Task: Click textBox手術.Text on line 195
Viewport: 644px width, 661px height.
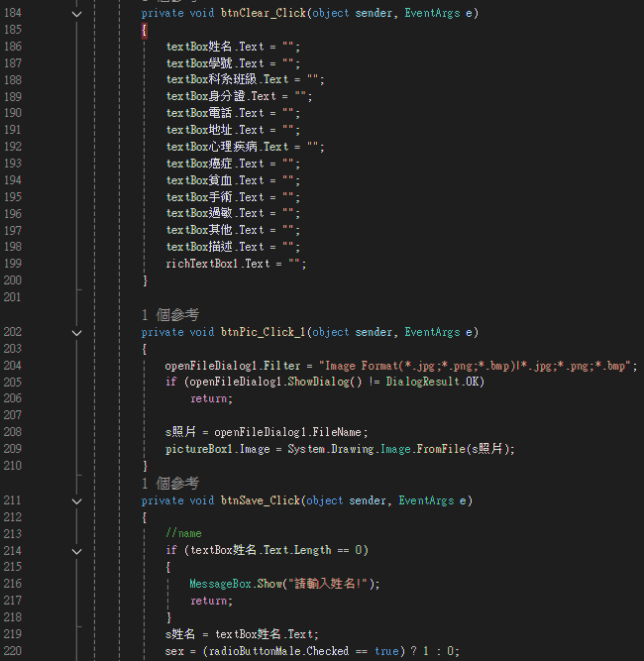Action: 215,197
